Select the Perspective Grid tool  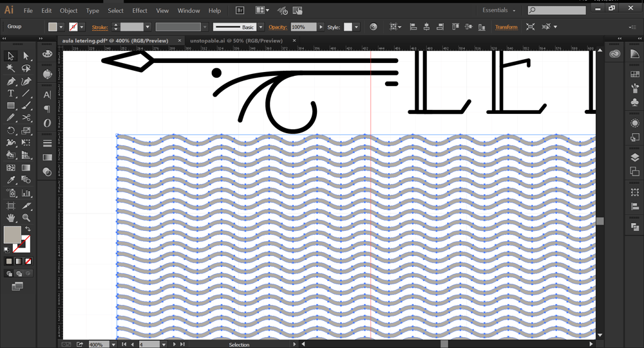click(26, 155)
